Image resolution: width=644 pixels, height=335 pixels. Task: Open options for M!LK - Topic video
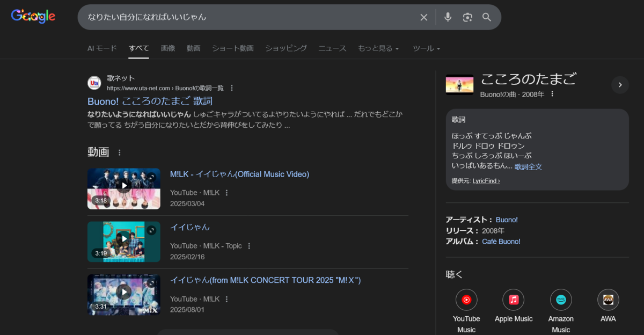249,246
